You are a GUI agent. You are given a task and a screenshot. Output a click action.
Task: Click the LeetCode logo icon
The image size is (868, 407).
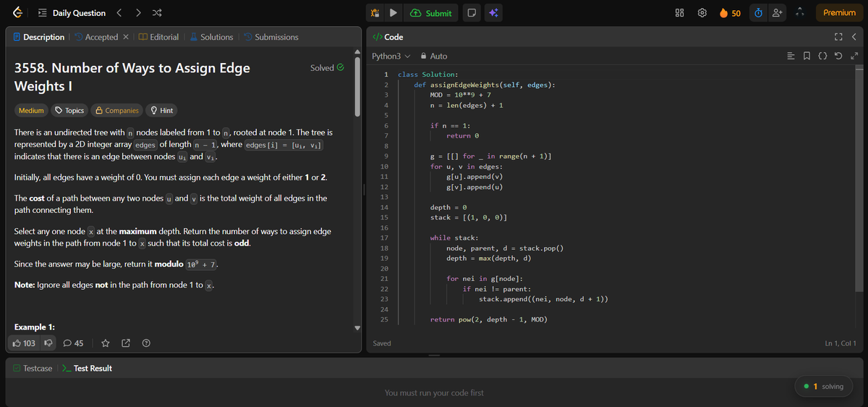click(x=18, y=12)
